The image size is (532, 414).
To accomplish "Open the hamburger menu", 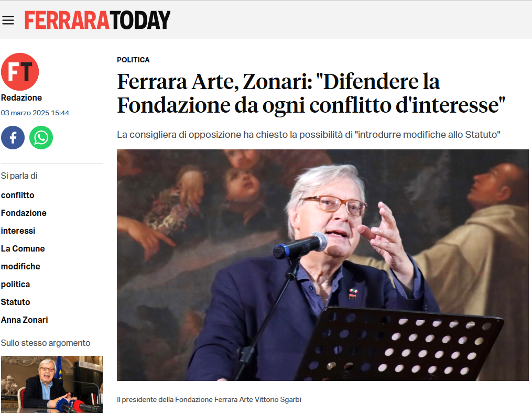I will click(x=8, y=20).
